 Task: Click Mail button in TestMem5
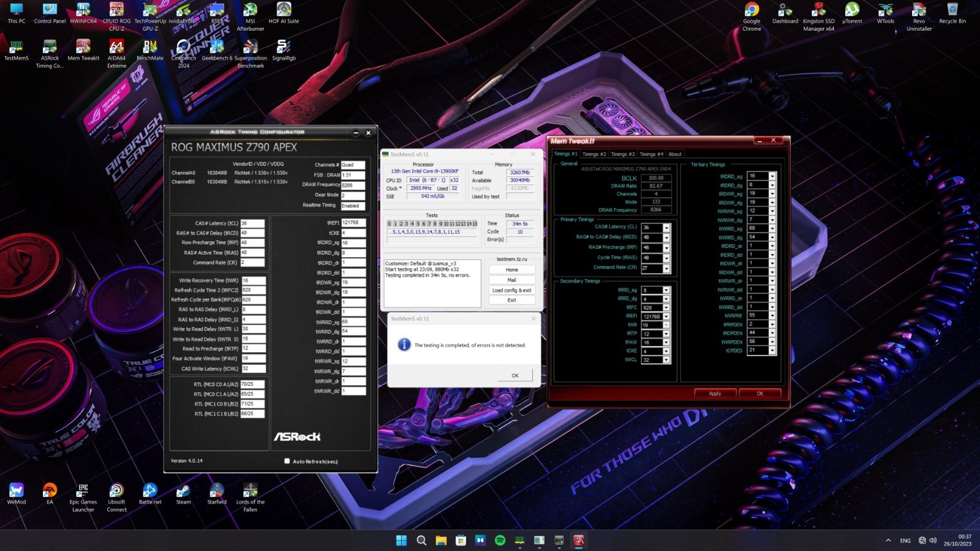(511, 280)
